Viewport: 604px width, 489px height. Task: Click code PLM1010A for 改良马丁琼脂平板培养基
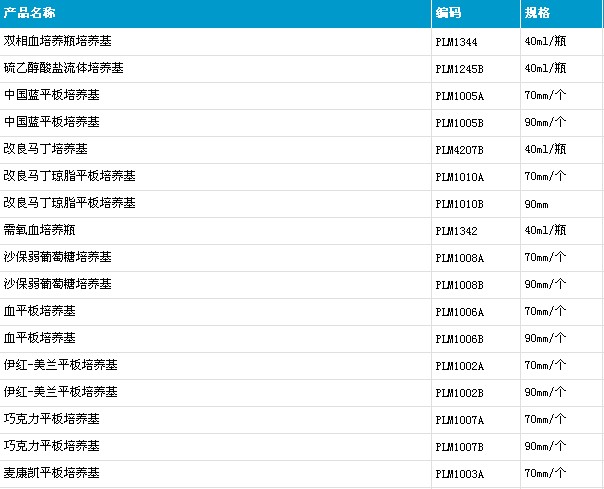click(x=460, y=177)
